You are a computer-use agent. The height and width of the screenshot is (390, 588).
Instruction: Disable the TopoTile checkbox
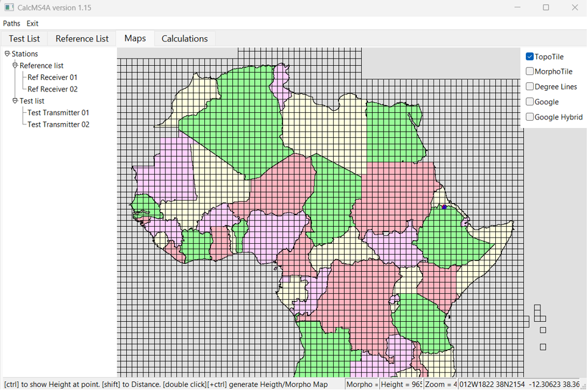[x=529, y=56]
